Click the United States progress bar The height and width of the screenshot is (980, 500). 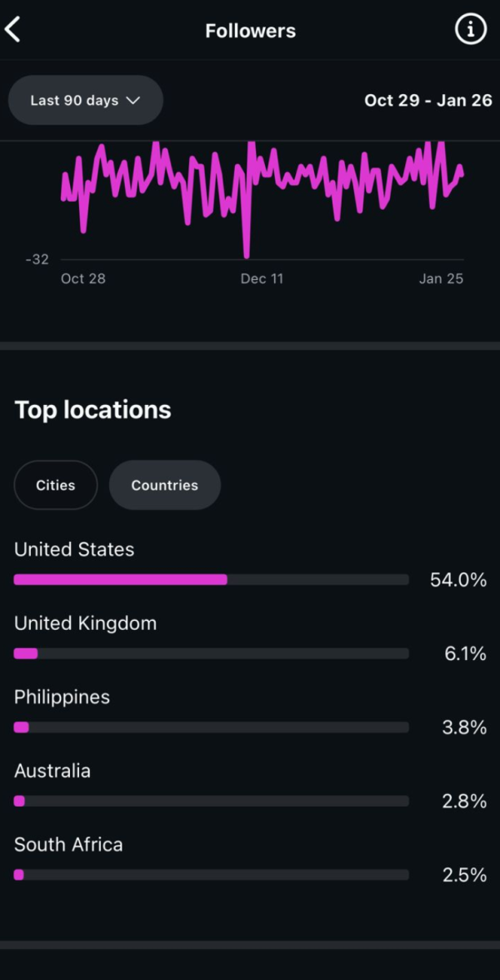[211, 580]
